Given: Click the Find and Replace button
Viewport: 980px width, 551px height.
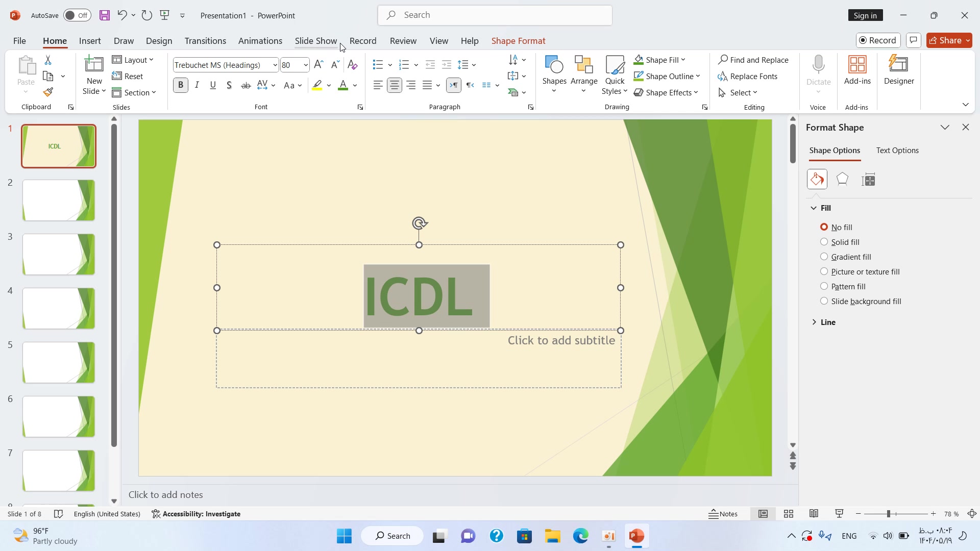Looking at the screenshot, I should pos(753,60).
